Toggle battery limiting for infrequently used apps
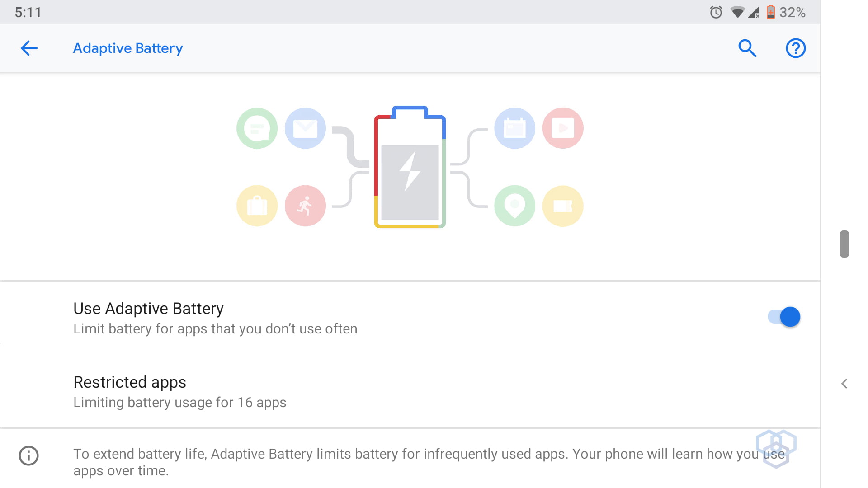 (783, 317)
